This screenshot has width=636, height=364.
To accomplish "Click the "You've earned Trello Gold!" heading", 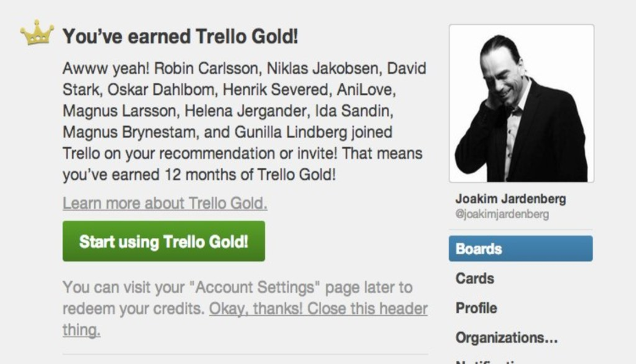I will [x=180, y=37].
